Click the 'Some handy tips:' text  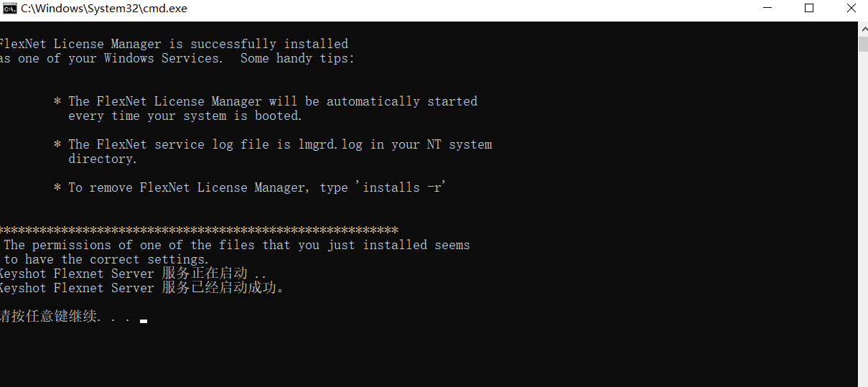[x=297, y=58]
